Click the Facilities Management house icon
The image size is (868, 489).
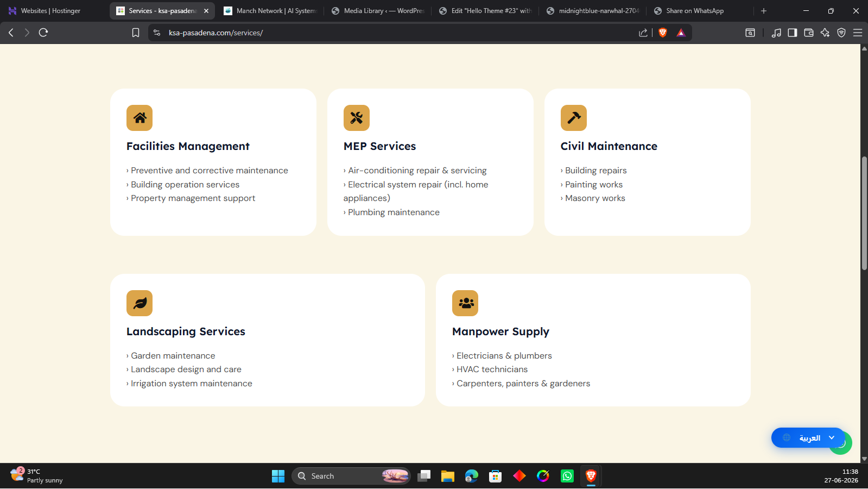[140, 118]
